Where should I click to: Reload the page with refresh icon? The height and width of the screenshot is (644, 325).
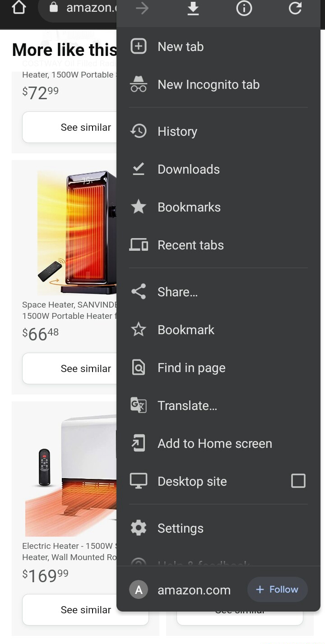[x=295, y=8]
